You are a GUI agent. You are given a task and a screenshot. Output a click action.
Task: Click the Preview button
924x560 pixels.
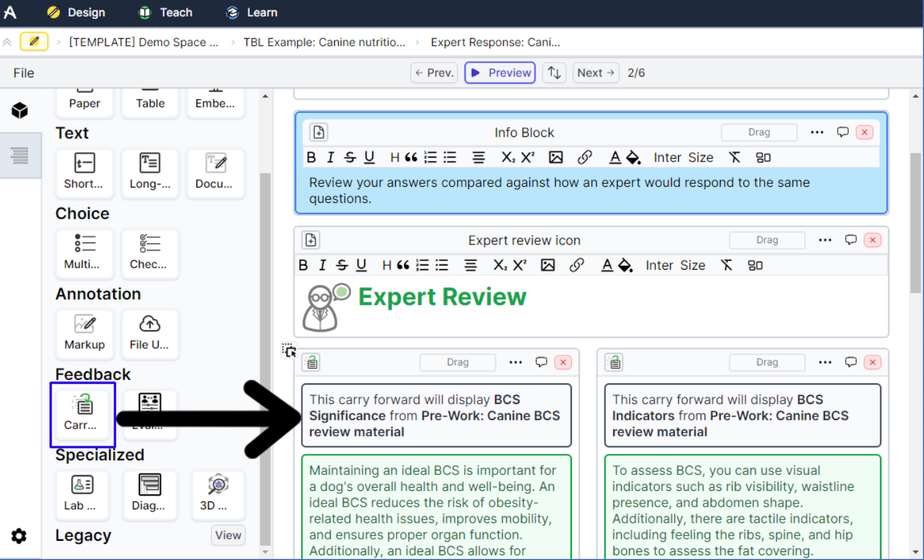pyautogui.click(x=501, y=73)
